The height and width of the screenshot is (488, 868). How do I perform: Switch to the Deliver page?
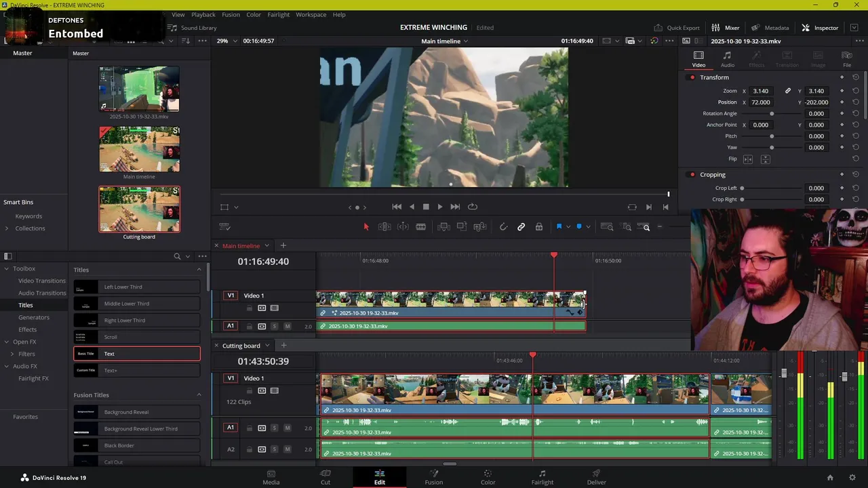[x=597, y=477]
